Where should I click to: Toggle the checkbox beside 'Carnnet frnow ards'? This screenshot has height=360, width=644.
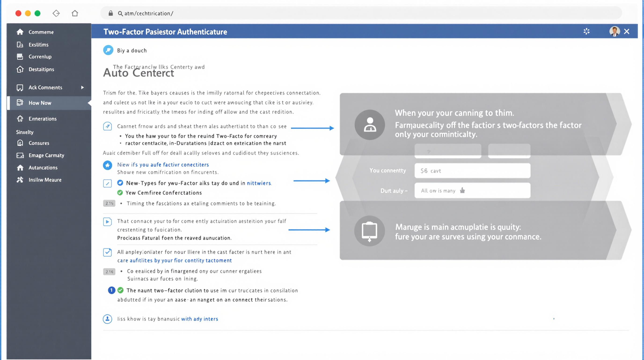tap(107, 126)
